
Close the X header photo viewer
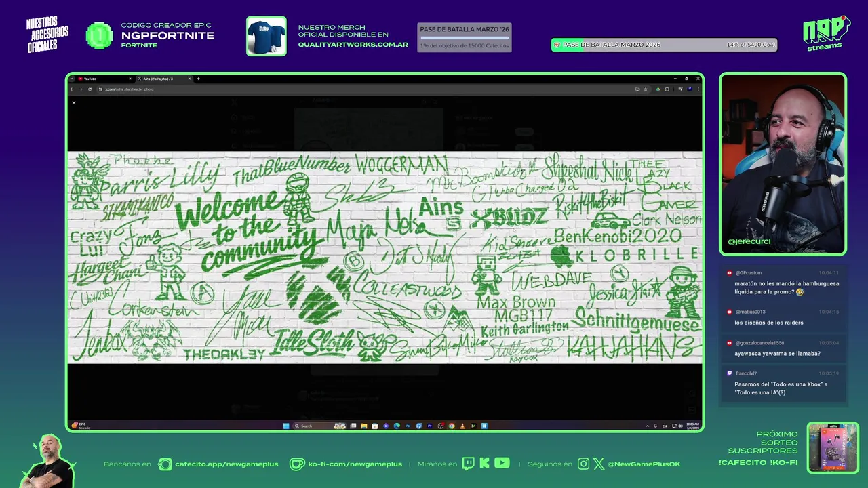pos(74,103)
